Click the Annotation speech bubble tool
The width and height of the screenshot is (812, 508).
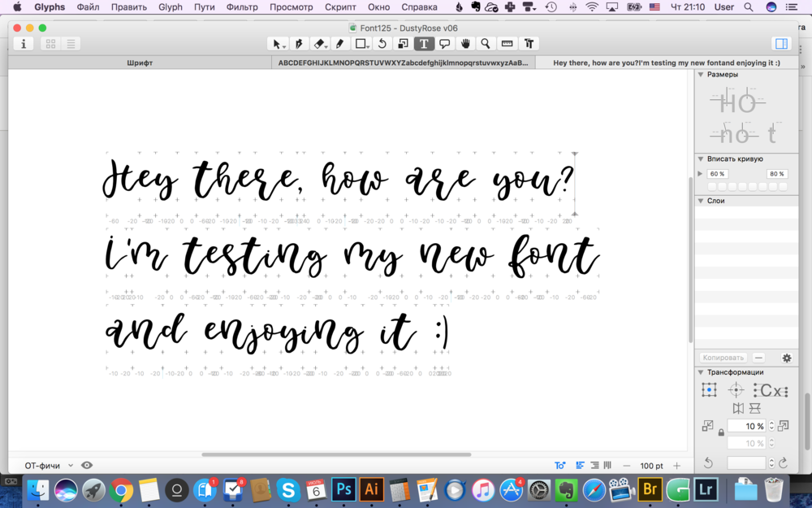pos(444,44)
